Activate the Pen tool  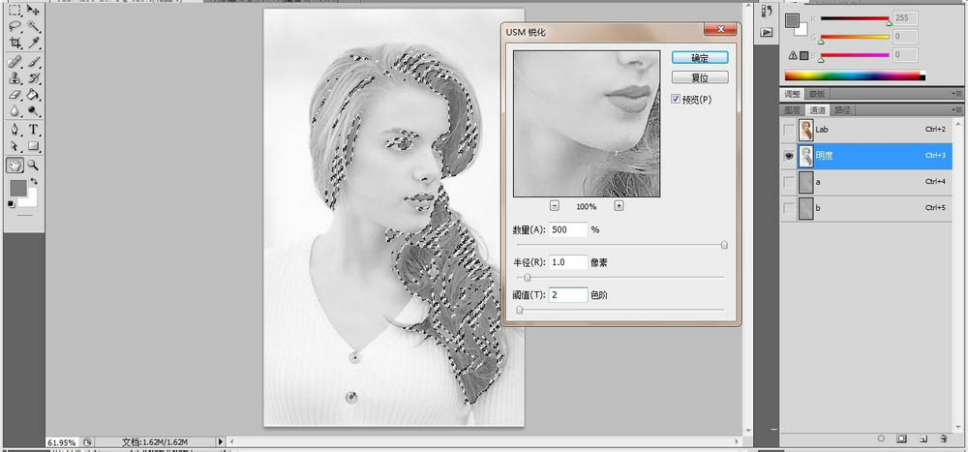coord(15,130)
